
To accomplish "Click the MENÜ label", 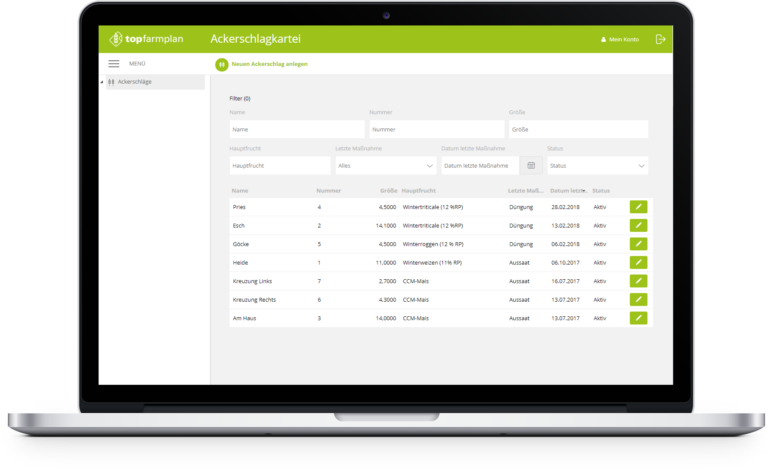I will (x=137, y=64).
